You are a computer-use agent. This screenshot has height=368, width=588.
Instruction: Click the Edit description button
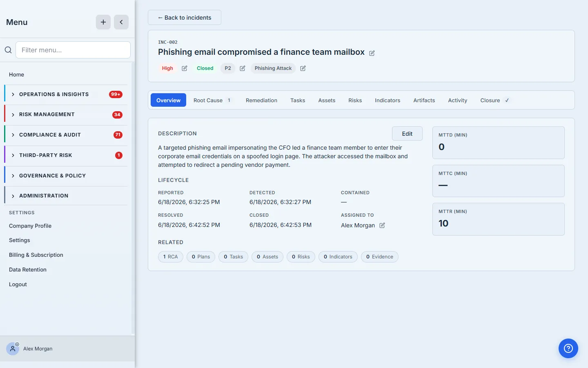point(407,134)
